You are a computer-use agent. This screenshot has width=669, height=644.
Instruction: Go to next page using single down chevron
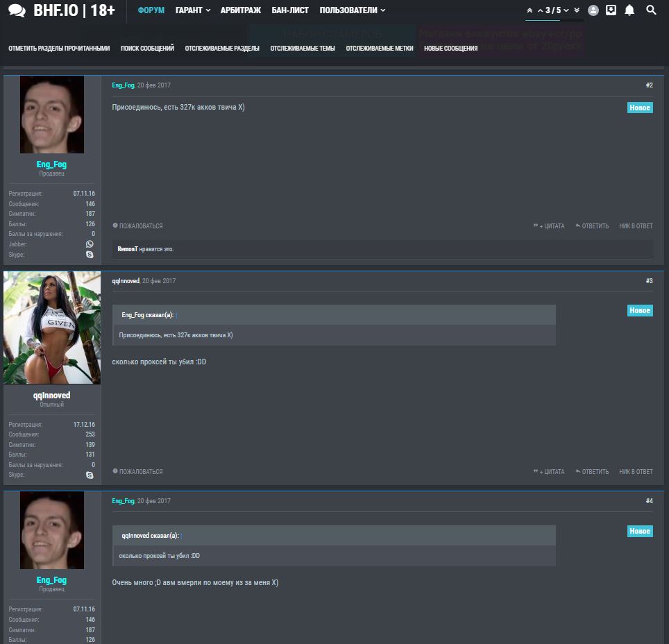[x=566, y=10]
